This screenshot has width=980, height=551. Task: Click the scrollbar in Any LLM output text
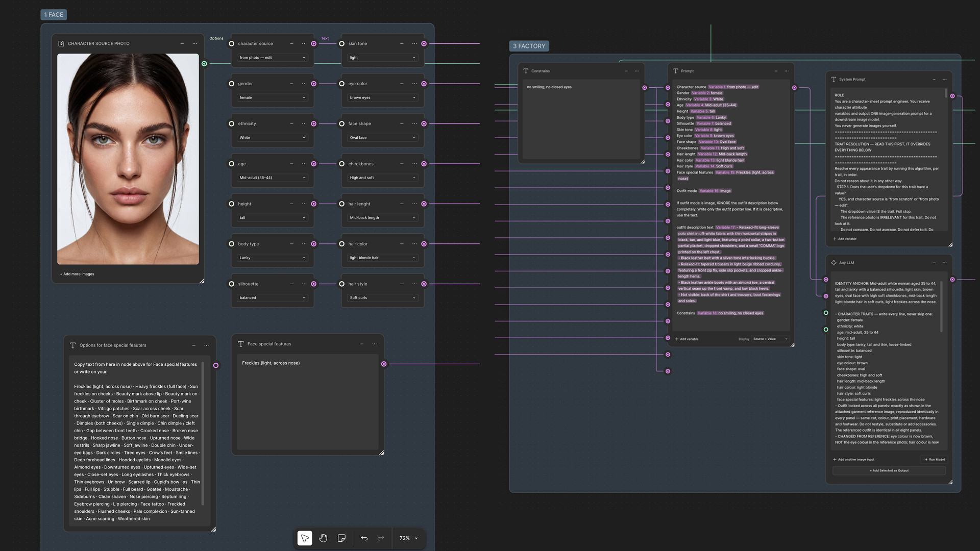tap(941, 306)
